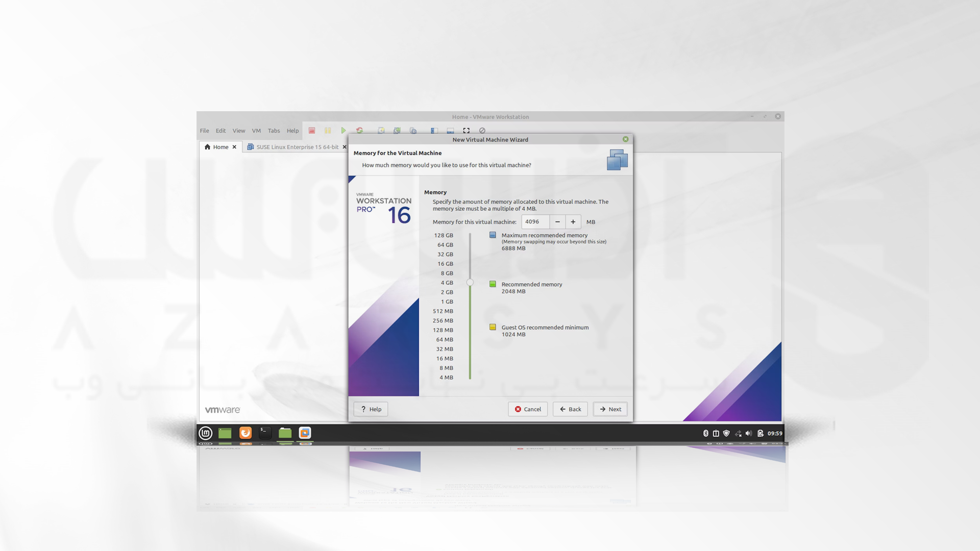Click the Help button in wizard
Screen dimensions: 980x551
pyautogui.click(x=370, y=409)
